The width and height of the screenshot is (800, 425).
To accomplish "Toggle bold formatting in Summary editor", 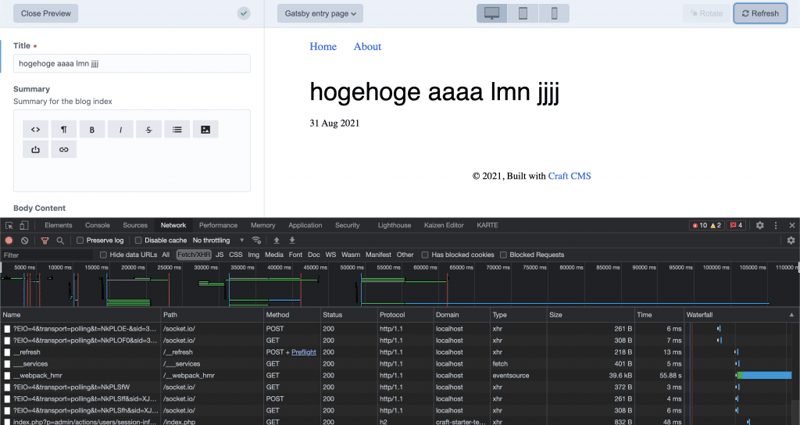I will pyautogui.click(x=92, y=129).
